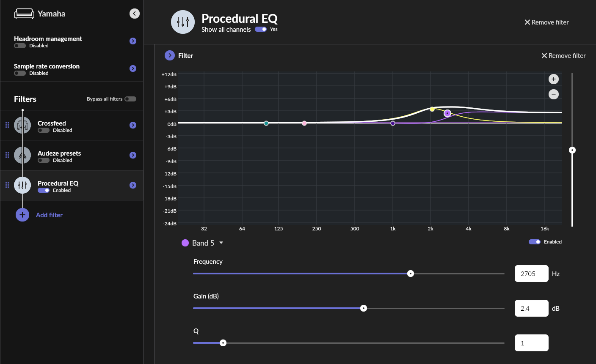Disable the Band 5 Enabled toggle
This screenshot has width=596, height=364.
[535, 242]
